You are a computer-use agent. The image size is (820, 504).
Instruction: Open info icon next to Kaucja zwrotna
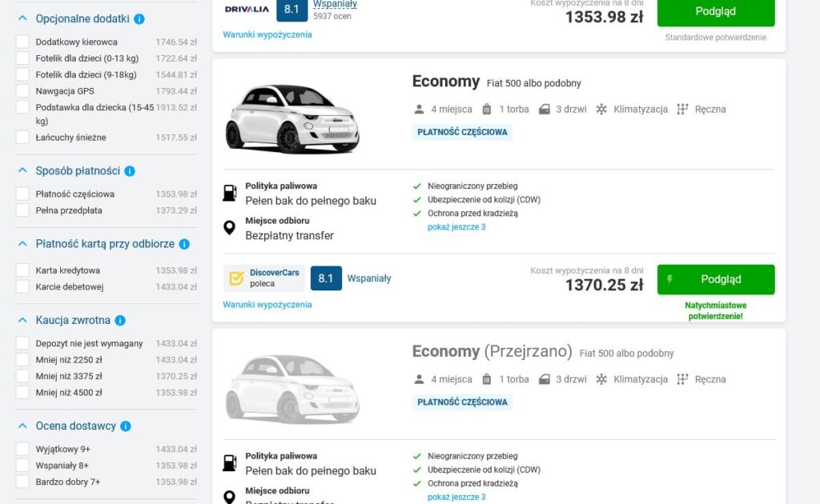pyautogui.click(x=120, y=320)
